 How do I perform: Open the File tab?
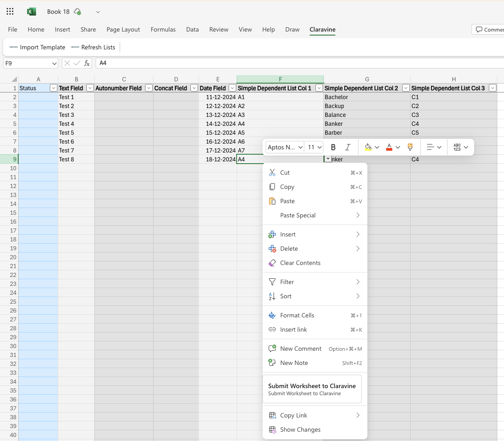click(x=12, y=29)
